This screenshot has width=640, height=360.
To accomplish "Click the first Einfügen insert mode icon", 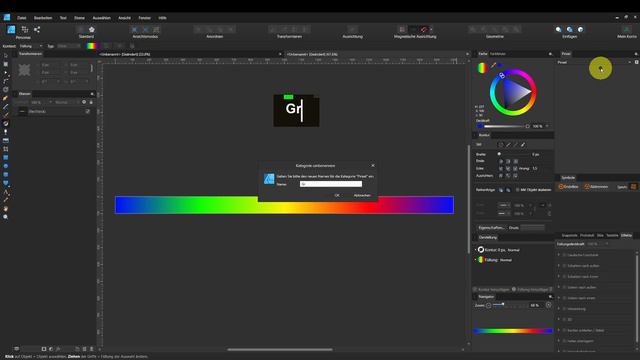I will click(558, 29).
